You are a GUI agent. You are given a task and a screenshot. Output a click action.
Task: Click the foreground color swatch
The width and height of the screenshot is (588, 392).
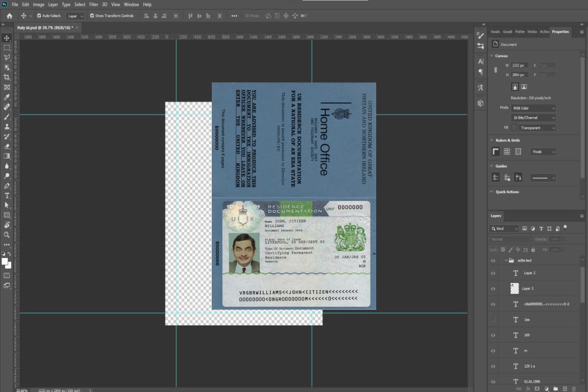tap(5, 261)
